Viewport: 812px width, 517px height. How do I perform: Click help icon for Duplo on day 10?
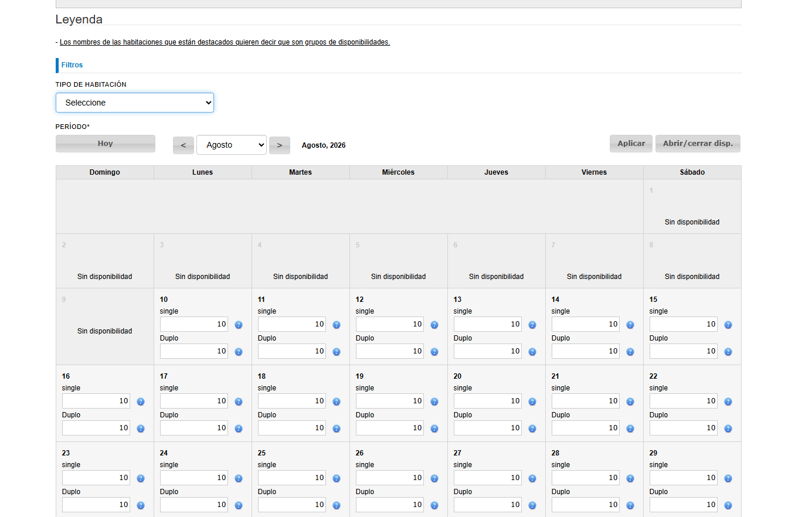point(239,352)
